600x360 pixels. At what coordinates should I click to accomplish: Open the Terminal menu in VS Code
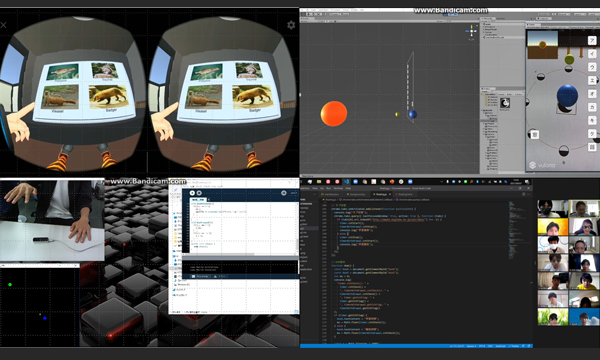338,188
